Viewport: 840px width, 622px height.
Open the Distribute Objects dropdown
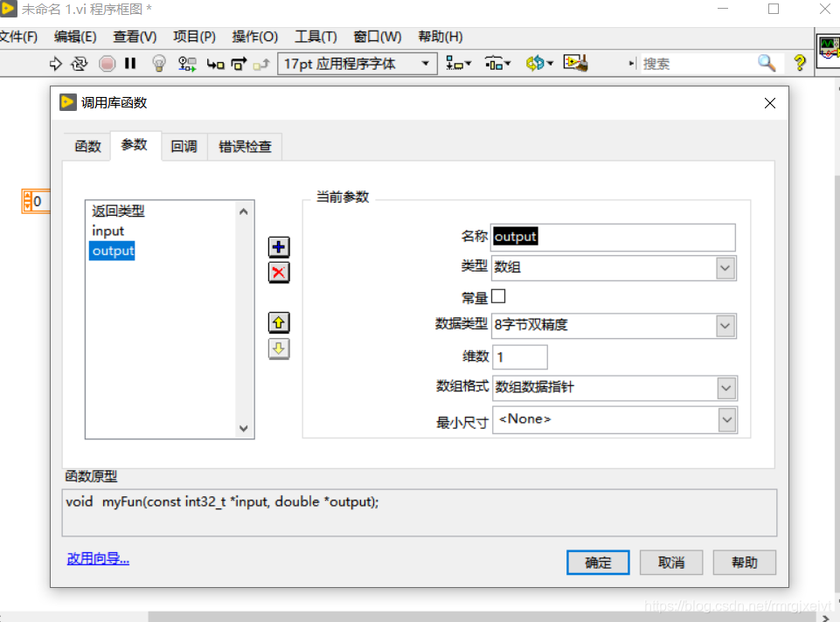497,64
